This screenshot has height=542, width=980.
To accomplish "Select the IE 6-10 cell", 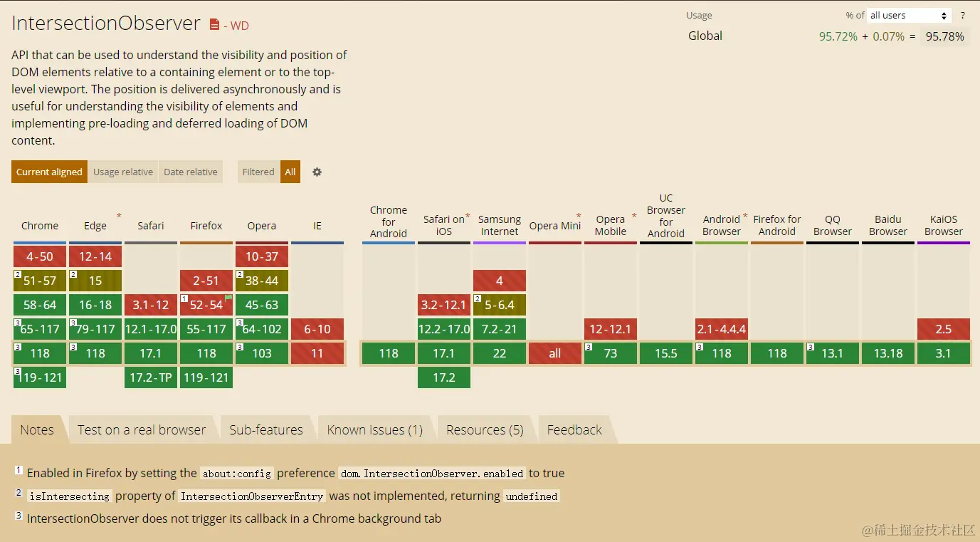I will [317, 329].
